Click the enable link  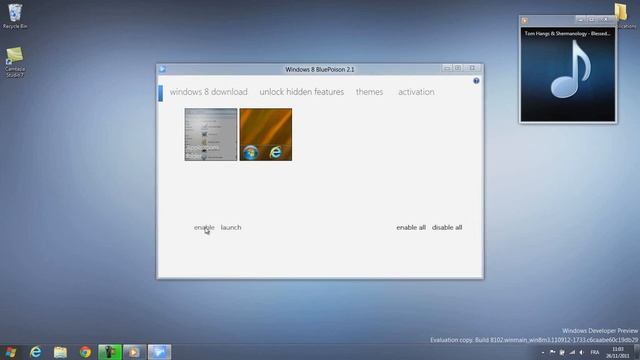coord(204,227)
